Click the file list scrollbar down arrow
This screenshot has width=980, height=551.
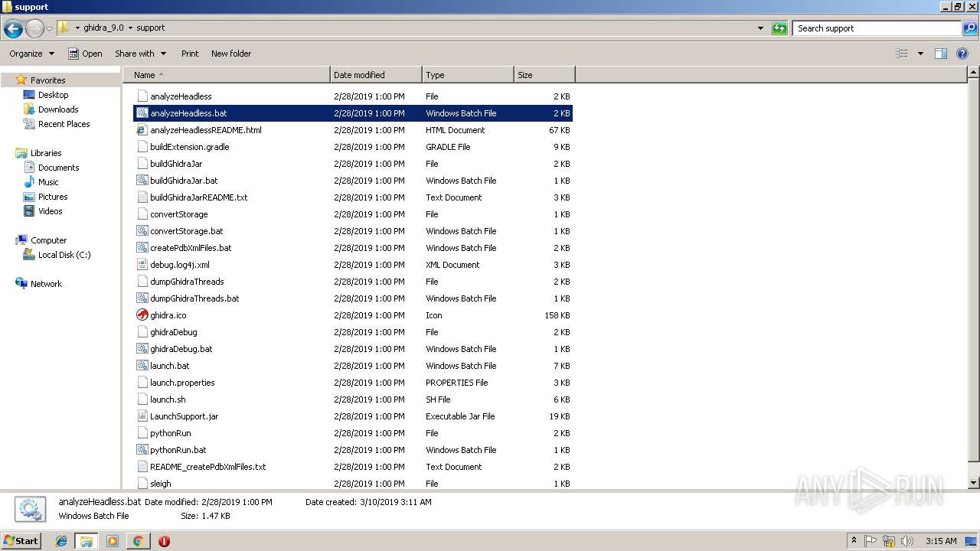(x=973, y=483)
